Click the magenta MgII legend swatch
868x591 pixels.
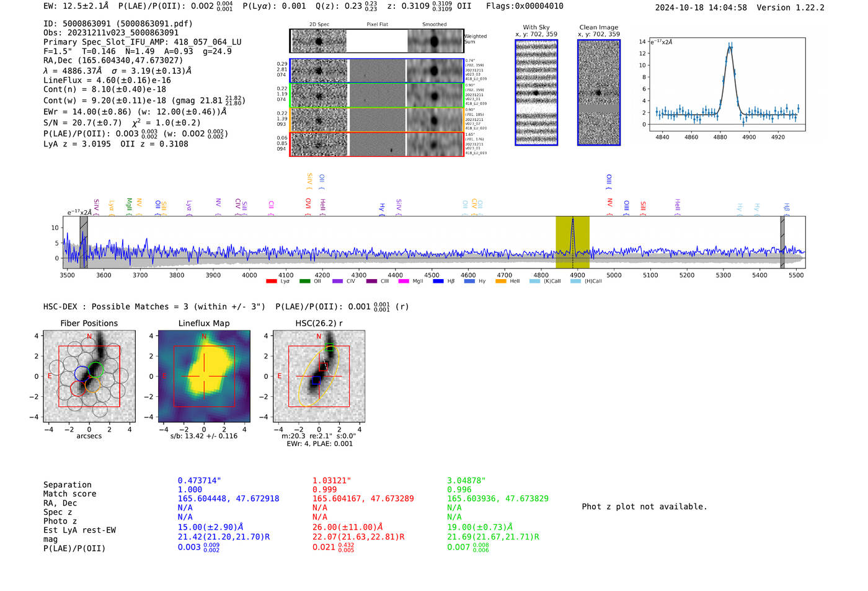tap(404, 282)
